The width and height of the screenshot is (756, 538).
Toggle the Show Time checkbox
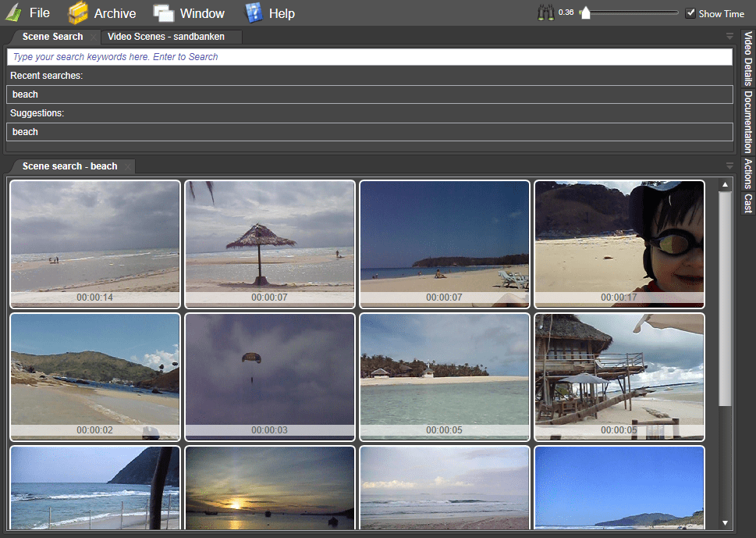coord(690,13)
